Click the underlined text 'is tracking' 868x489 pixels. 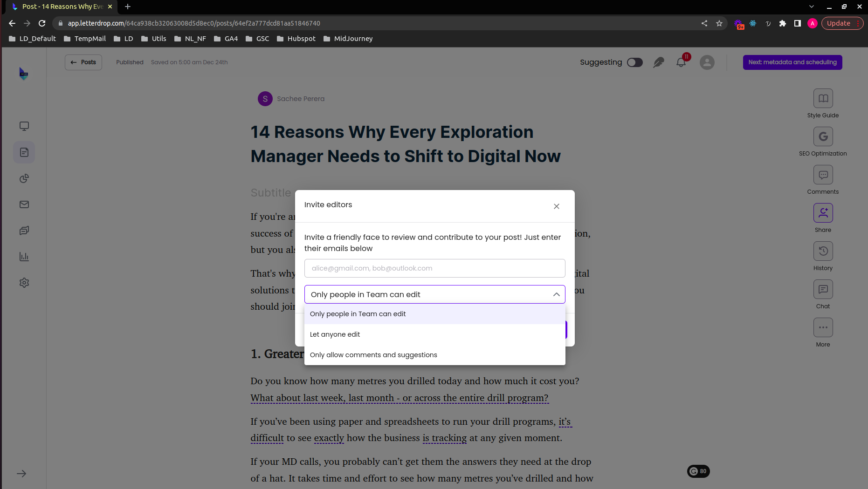point(445,438)
